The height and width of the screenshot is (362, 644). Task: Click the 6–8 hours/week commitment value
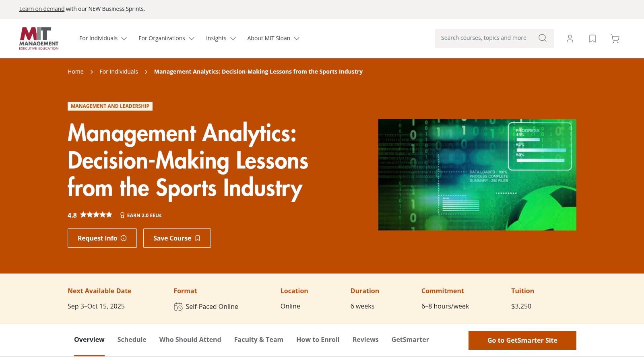coord(445,306)
